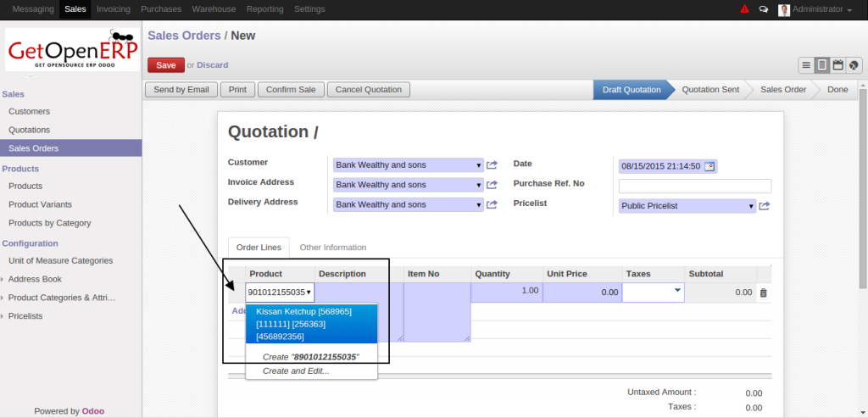
Task: Switch to calendar view icon
Action: coord(837,65)
